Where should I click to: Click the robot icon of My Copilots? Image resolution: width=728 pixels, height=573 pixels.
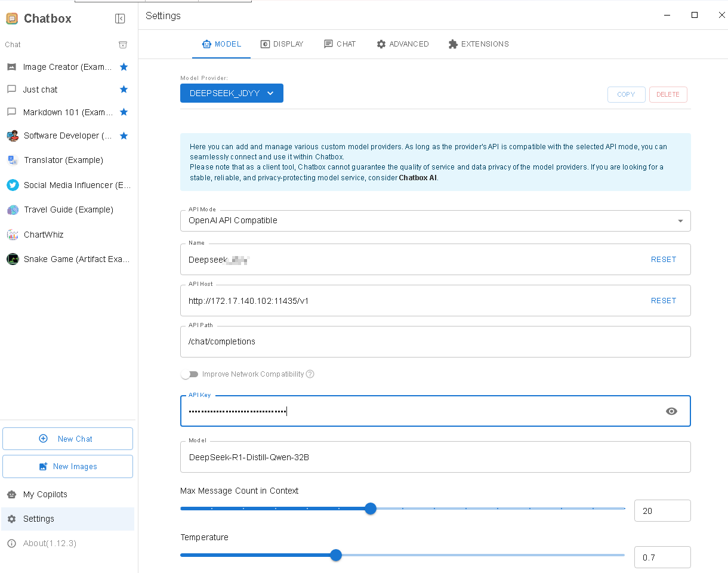click(x=11, y=494)
